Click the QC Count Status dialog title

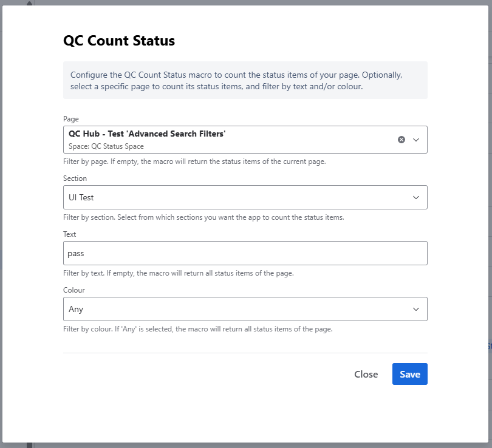pos(119,41)
